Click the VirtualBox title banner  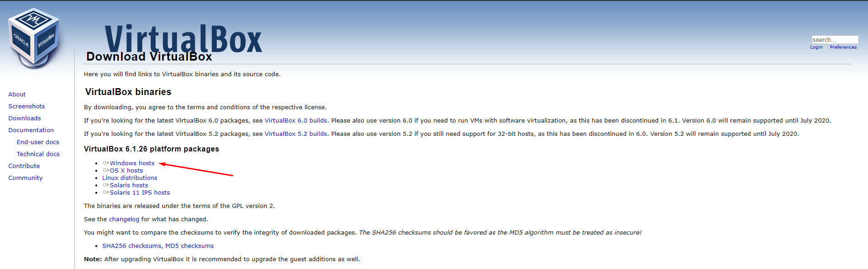(183, 39)
